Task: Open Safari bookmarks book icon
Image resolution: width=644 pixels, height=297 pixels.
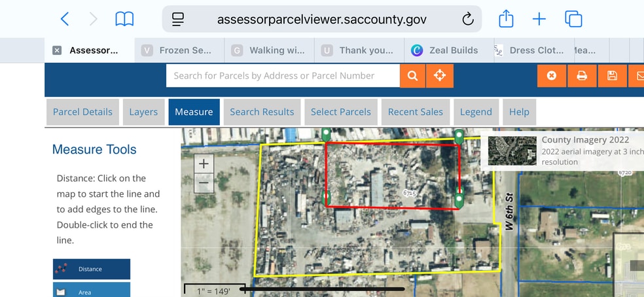Action: click(x=124, y=20)
